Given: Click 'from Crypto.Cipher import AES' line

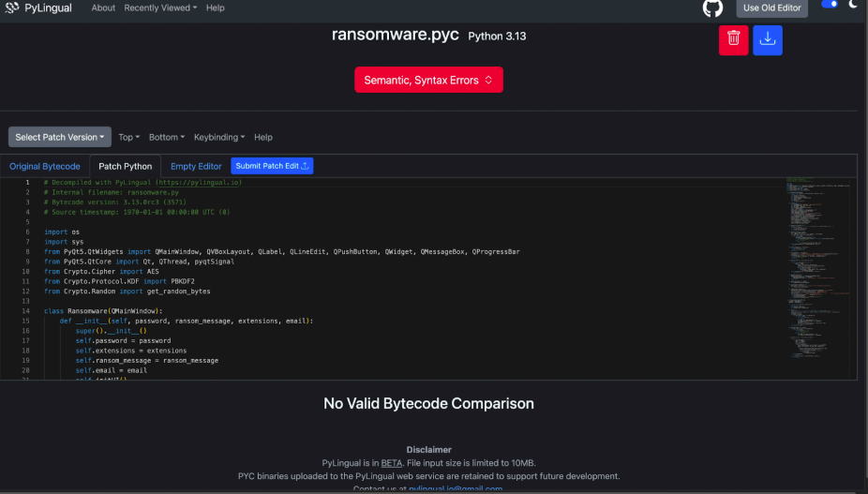Looking at the screenshot, I should coord(101,271).
